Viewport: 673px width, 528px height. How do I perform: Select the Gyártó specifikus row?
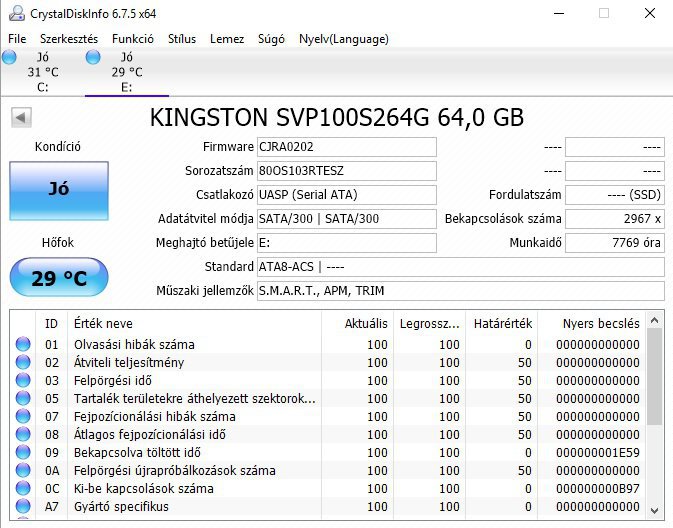point(327,507)
